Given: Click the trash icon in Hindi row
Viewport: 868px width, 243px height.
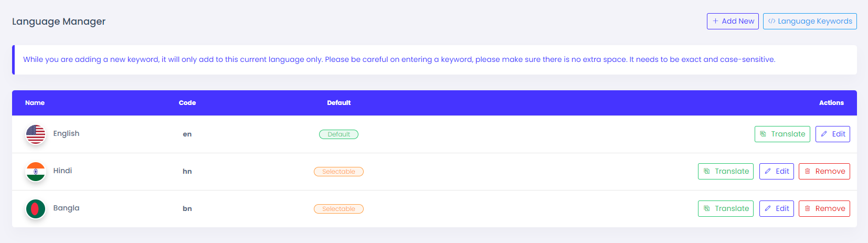Looking at the screenshot, I should [x=808, y=171].
